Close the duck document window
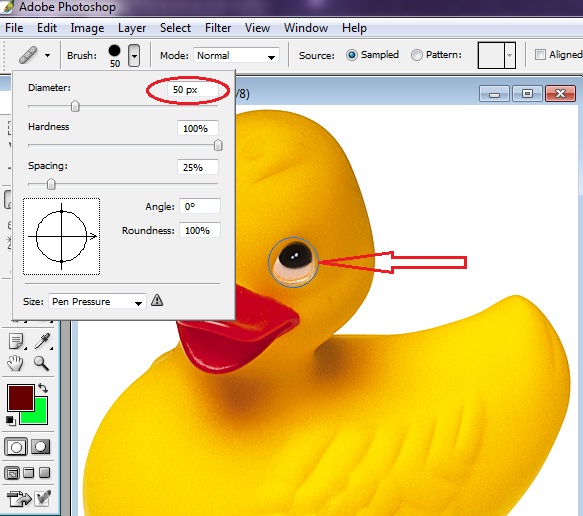Viewport: 583px width, 516px height. click(560, 94)
